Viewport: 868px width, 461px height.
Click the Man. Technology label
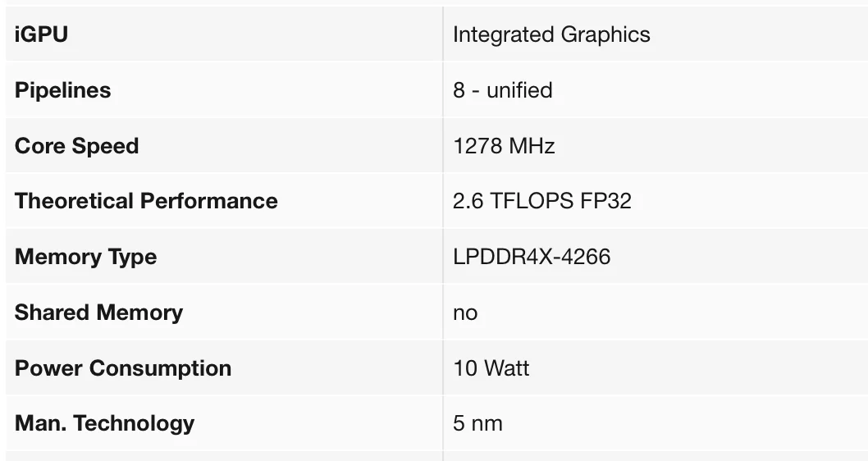click(x=104, y=423)
